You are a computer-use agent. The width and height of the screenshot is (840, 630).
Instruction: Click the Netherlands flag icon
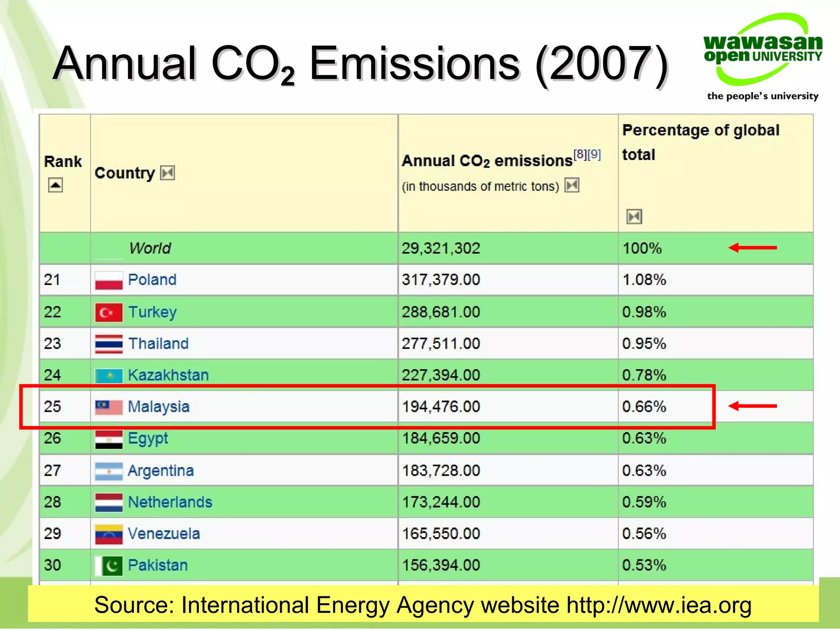[109, 502]
